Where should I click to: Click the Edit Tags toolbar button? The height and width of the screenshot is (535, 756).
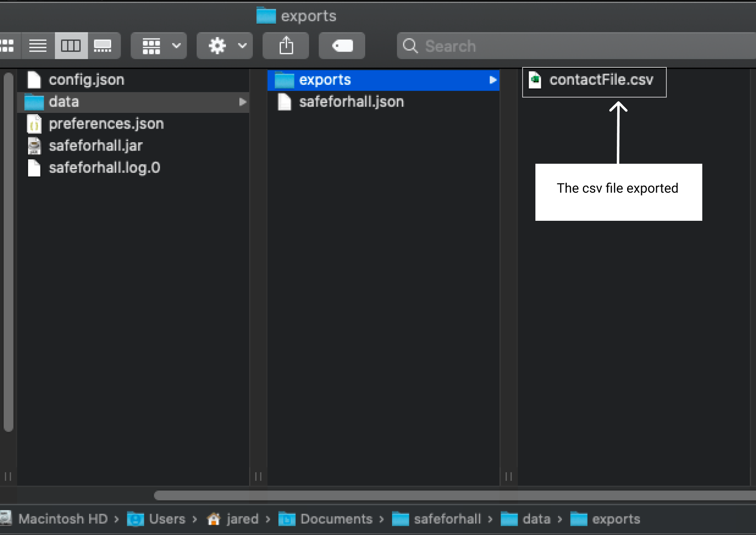pyautogui.click(x=342, y=45)
